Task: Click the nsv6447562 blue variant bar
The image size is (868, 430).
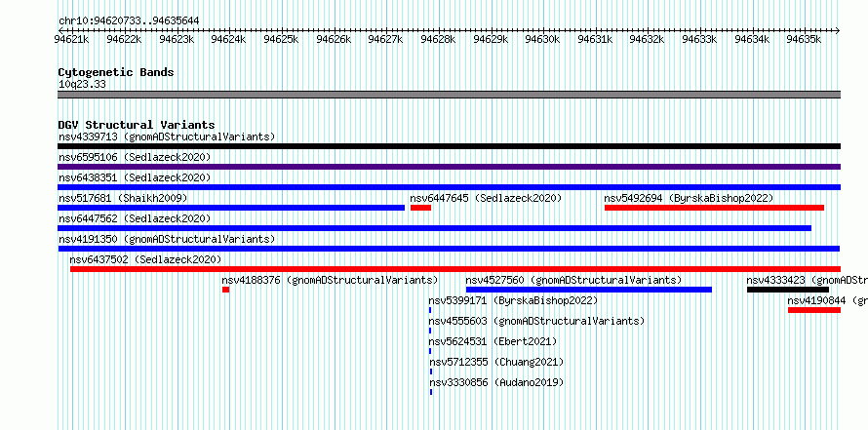Action: 435,228
